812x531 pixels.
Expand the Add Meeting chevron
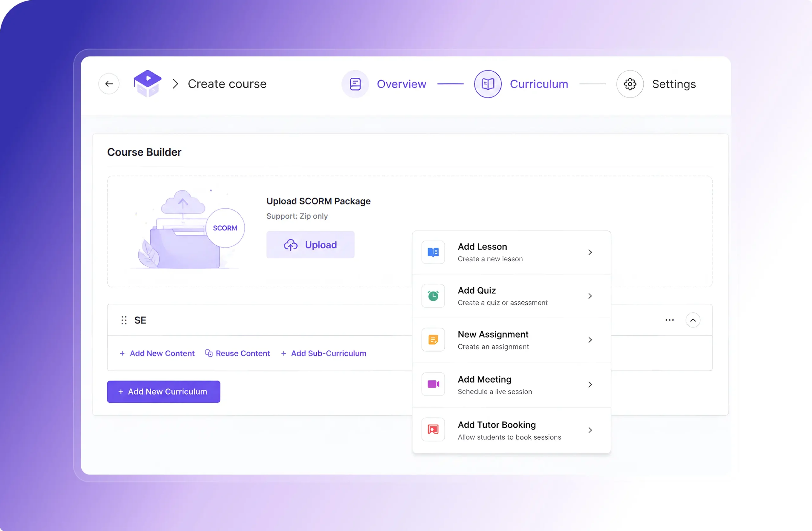pyautogui.click(x=590, y=384)
